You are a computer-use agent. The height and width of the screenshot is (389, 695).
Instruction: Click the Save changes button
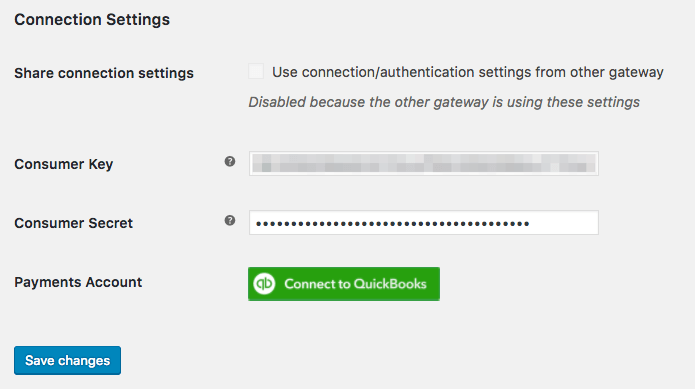click(x=67, y=361)
